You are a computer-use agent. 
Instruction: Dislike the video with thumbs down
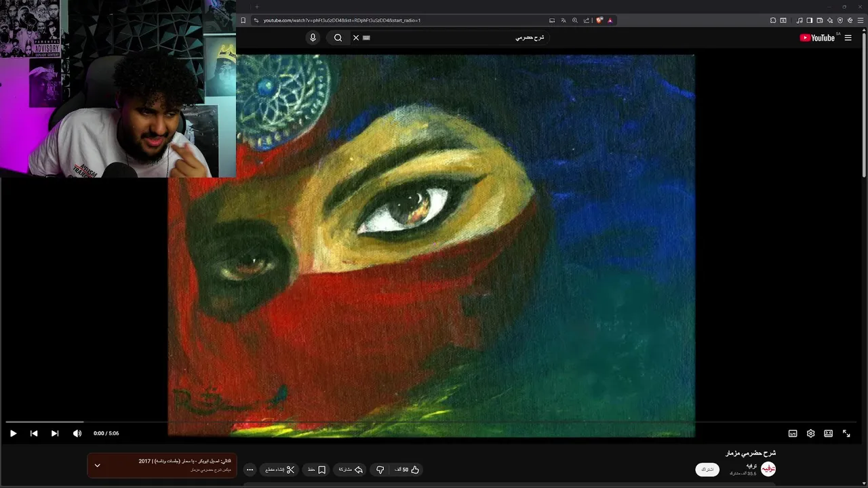(380, 470)
